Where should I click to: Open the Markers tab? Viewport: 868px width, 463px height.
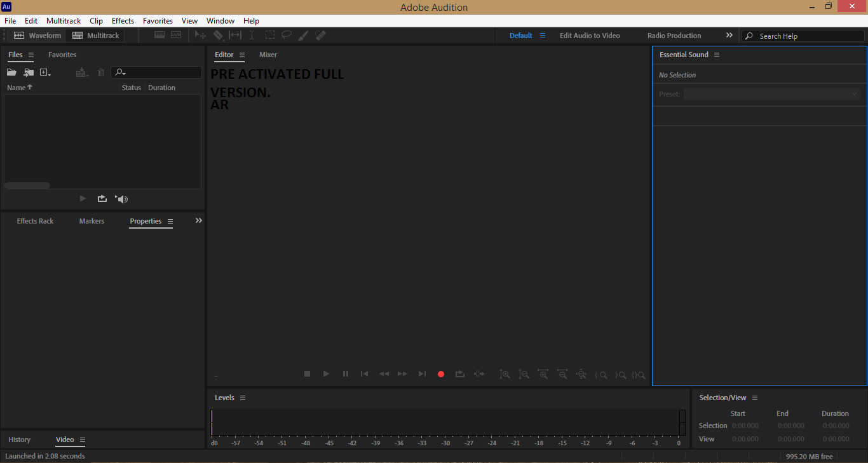click(x=92, y=221)
